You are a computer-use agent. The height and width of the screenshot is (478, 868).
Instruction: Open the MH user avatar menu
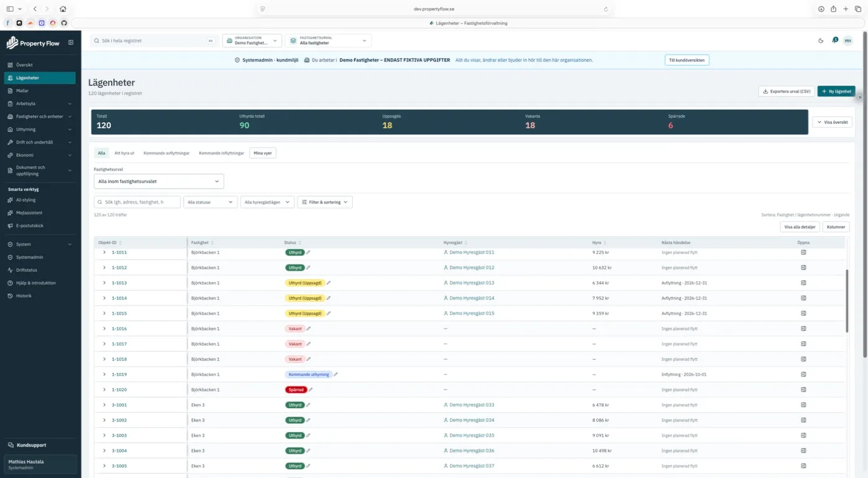(x=847, y=40)
